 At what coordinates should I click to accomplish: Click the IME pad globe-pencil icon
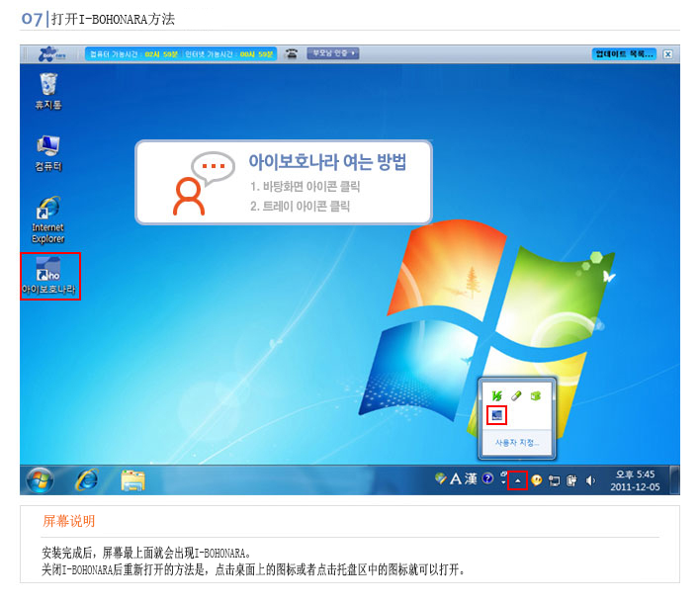441,478
